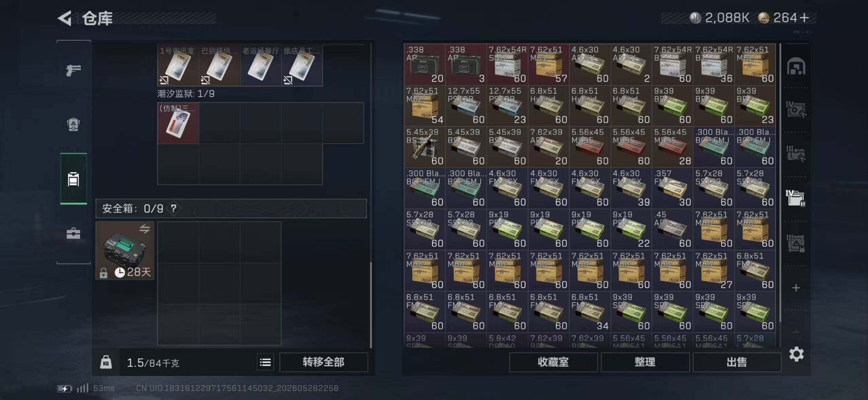The width and height of the screenshot is (868, 400).
Task: Select the 4.6x30 AP SX stack of 2
Action: pyautogui.click(x=631, y=64)
